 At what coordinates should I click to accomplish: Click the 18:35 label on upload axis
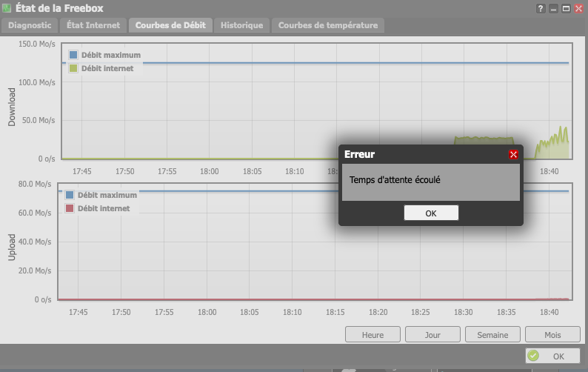(x=507, y=312)
